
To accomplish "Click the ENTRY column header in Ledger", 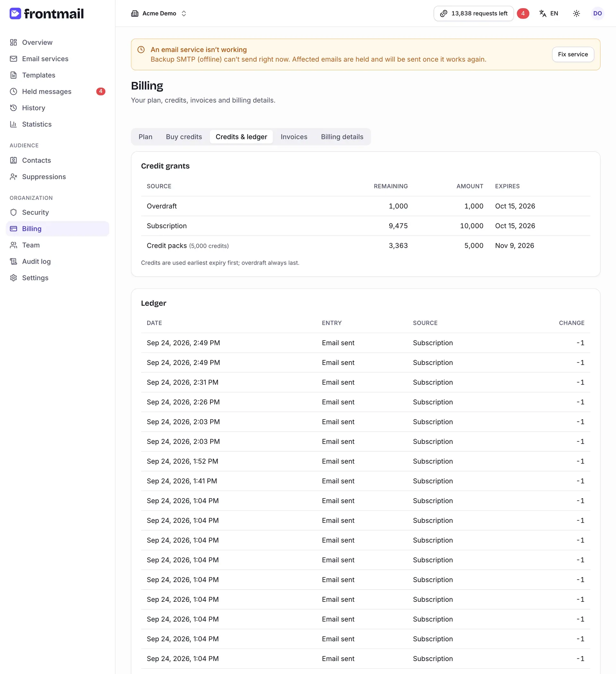I will coord(331,323).
